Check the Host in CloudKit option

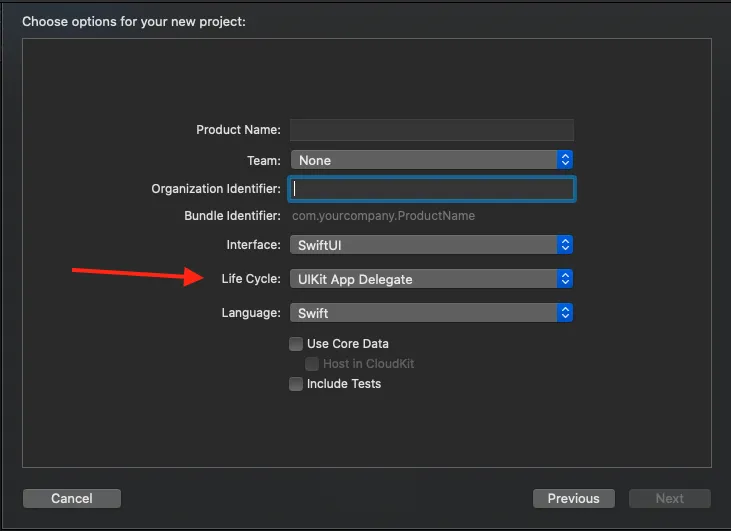tap(312, 364)
